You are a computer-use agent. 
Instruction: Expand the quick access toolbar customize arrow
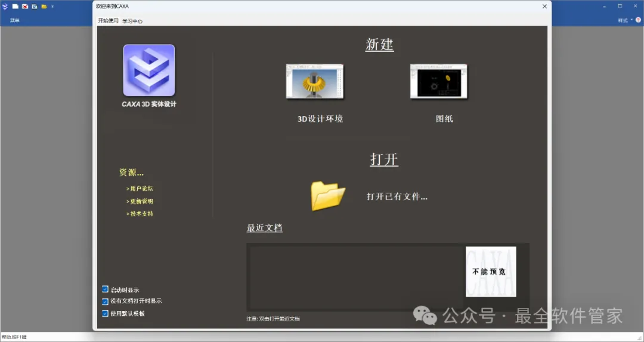point(52,7)
